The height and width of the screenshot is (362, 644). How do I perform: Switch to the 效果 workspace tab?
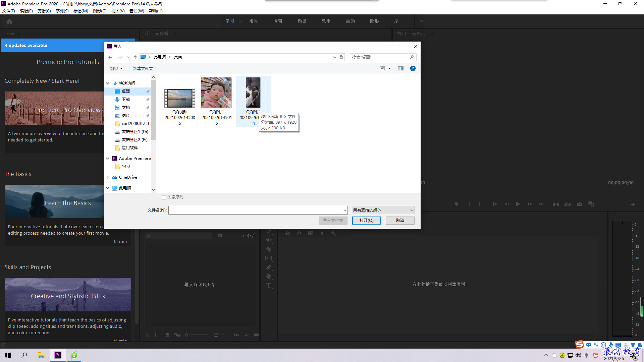[326, 21]
